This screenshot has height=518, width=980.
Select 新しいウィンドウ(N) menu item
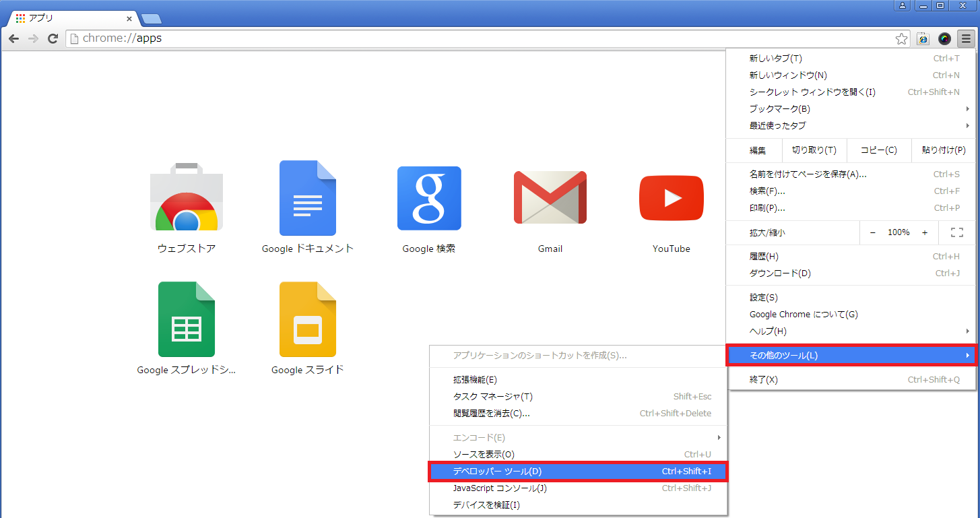point(851,75)
